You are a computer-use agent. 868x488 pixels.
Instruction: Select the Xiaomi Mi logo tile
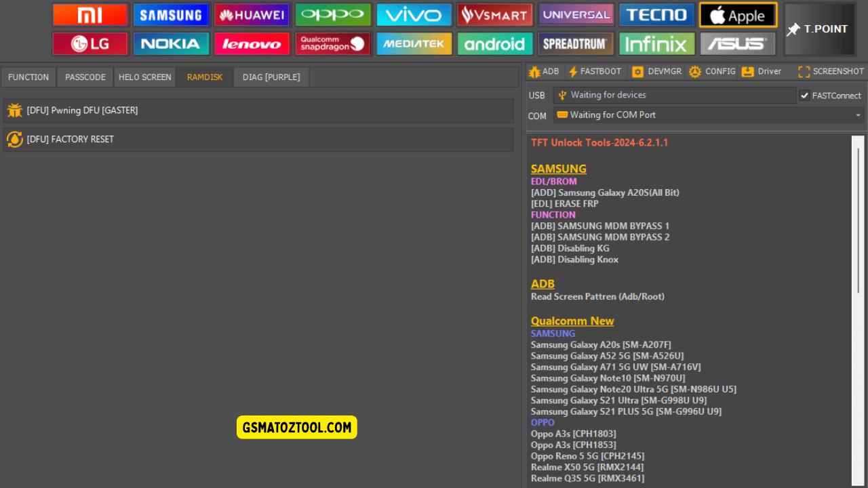90,14
